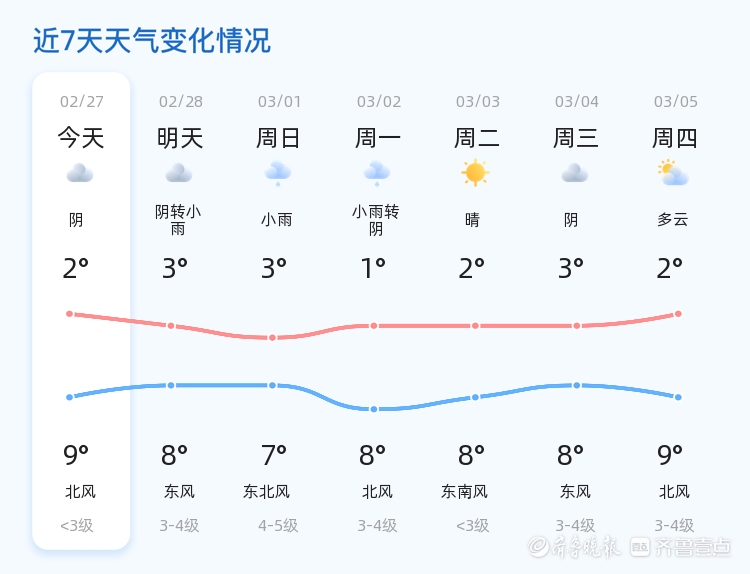Click today's cloudy weather icon
This screenshot has height=574, width=750.
tap(79, 174)
